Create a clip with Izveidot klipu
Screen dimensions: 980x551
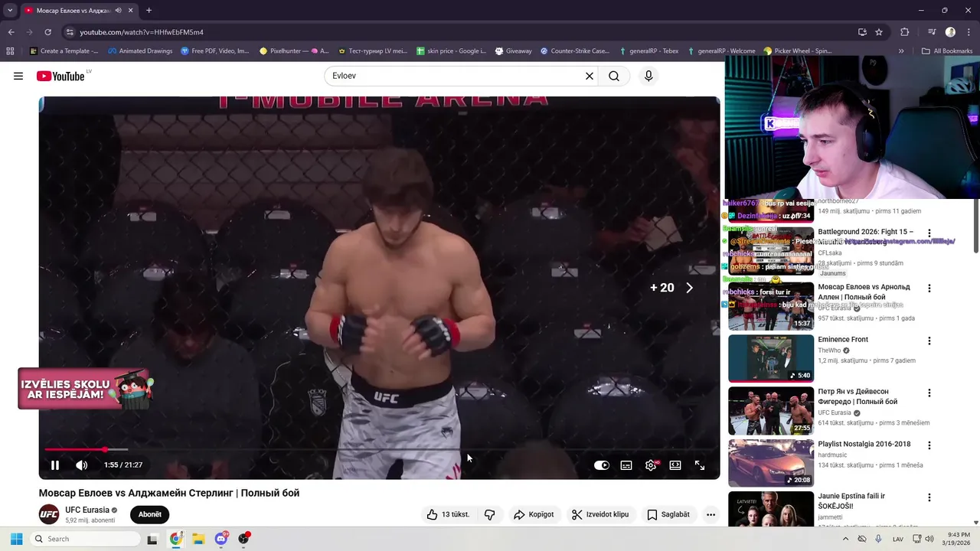coord(600,514)
